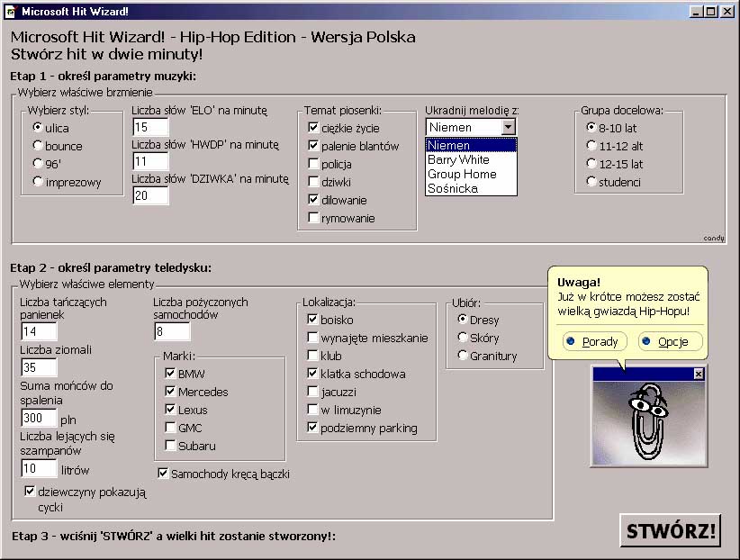This screenshot has width=740, height=560.
Task: Enable the Subaru checkbox
Action: coord(170,446)
